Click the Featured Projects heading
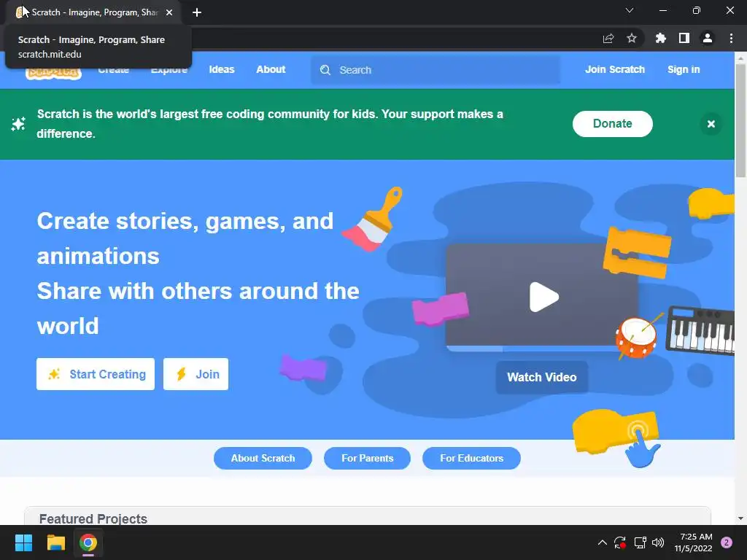This screenshot has height=560, width=747. click(x=93, y=518)
